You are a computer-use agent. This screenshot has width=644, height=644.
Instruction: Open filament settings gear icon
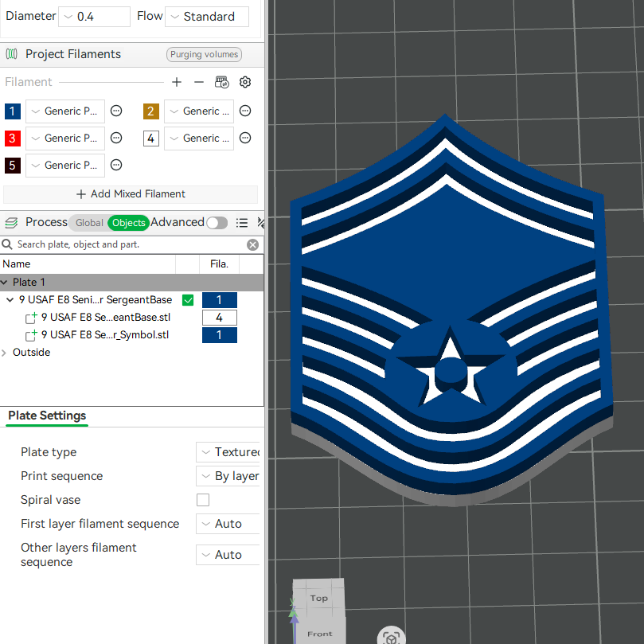[x=245, y=82]
